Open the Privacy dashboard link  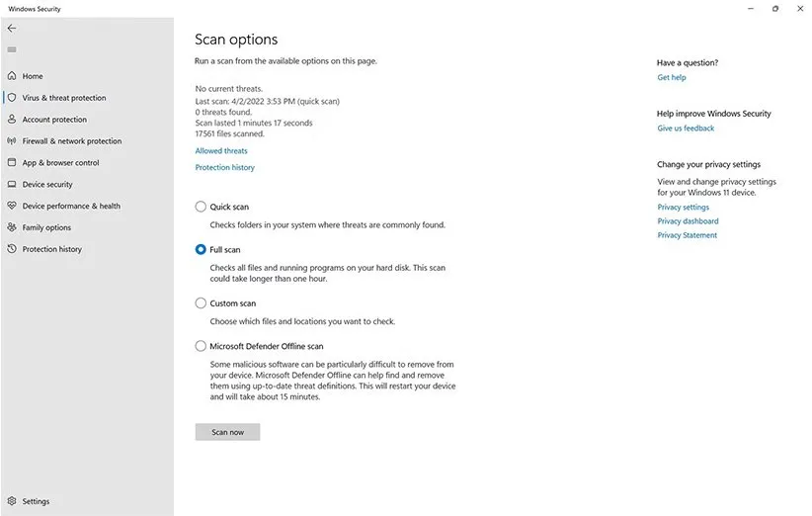click(x=688, y=221)
